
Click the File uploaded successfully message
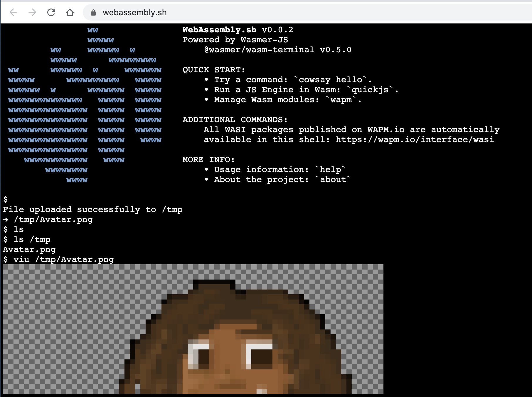pos(92,209)
